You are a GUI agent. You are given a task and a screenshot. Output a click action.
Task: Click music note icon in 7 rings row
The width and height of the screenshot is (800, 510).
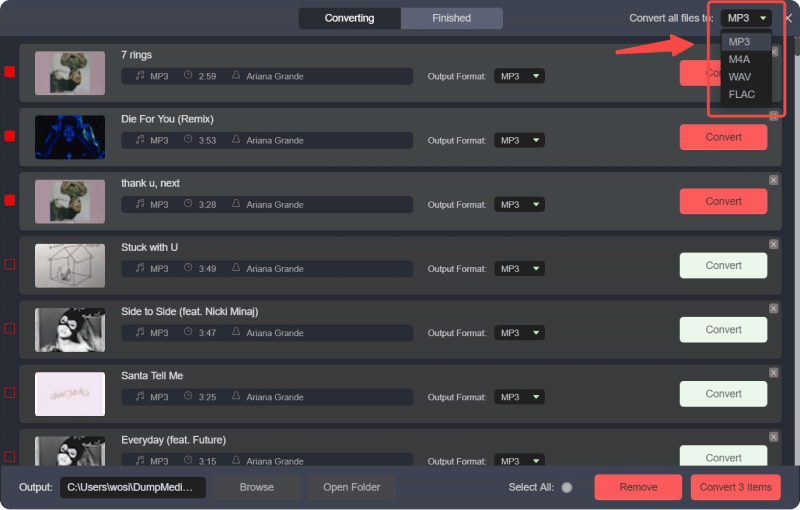pyautogui.click(x=140, y=75)
